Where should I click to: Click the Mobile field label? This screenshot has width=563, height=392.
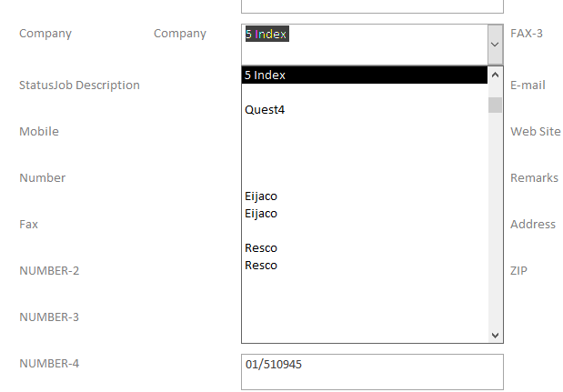(x=39, y=132)
